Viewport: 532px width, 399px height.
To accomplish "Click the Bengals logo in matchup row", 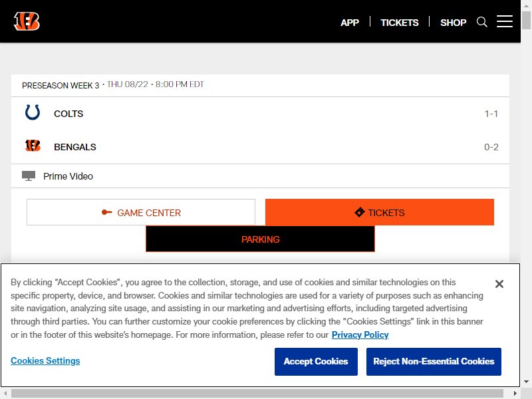I will tap(33, 146).
